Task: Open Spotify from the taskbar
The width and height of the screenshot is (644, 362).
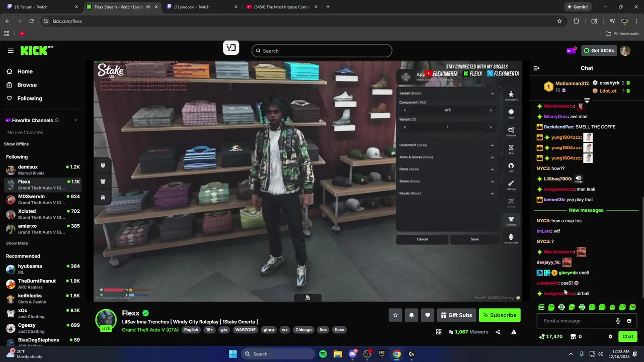Action: (323, 354)
